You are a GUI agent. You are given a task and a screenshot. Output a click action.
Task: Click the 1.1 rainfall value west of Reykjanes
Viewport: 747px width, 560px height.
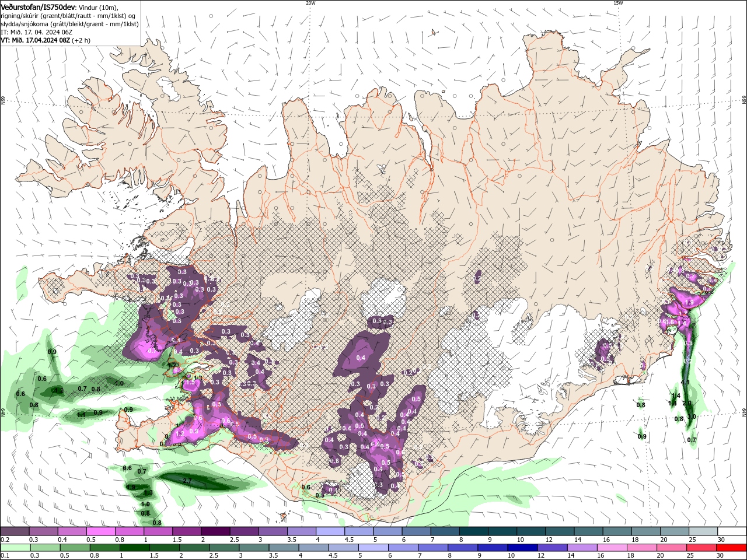81,415
